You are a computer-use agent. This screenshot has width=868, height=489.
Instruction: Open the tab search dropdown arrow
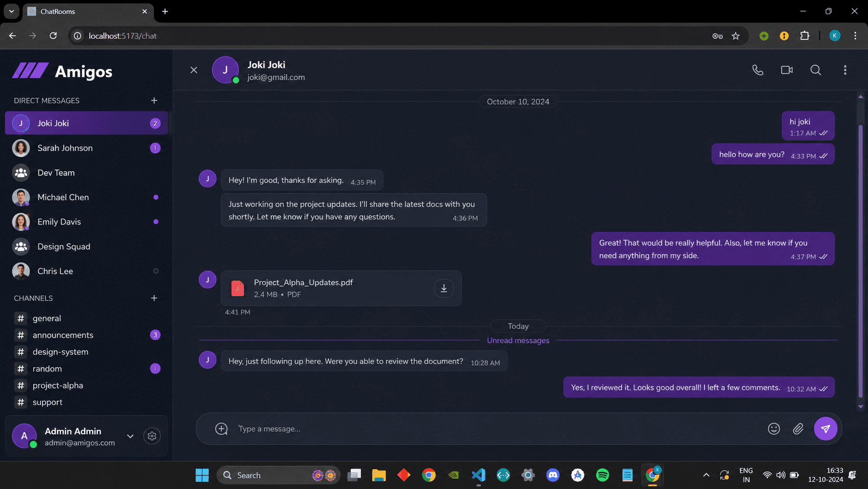click(11, 11)
